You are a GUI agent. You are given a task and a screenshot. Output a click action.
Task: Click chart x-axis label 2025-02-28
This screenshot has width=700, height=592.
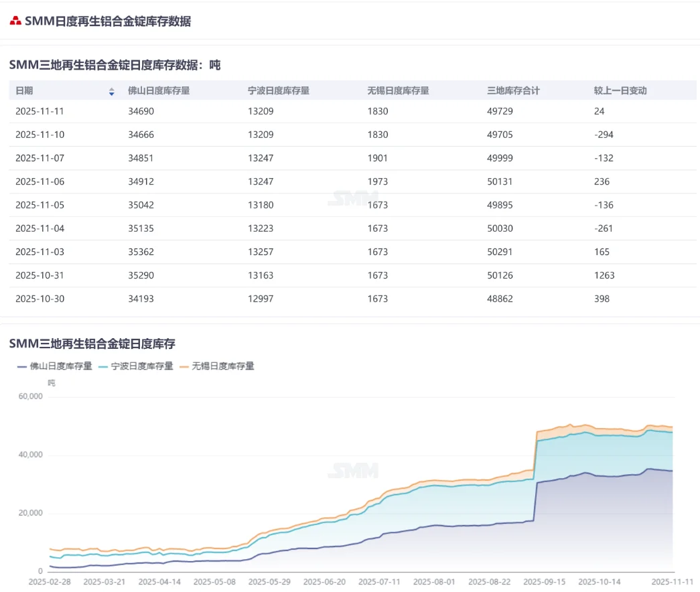[50, 582]
